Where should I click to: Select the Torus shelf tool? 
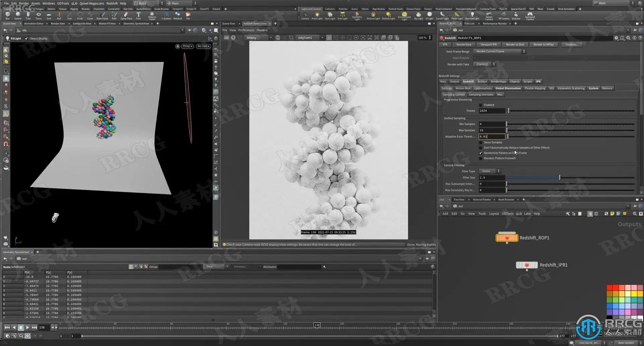coord(39,16)
